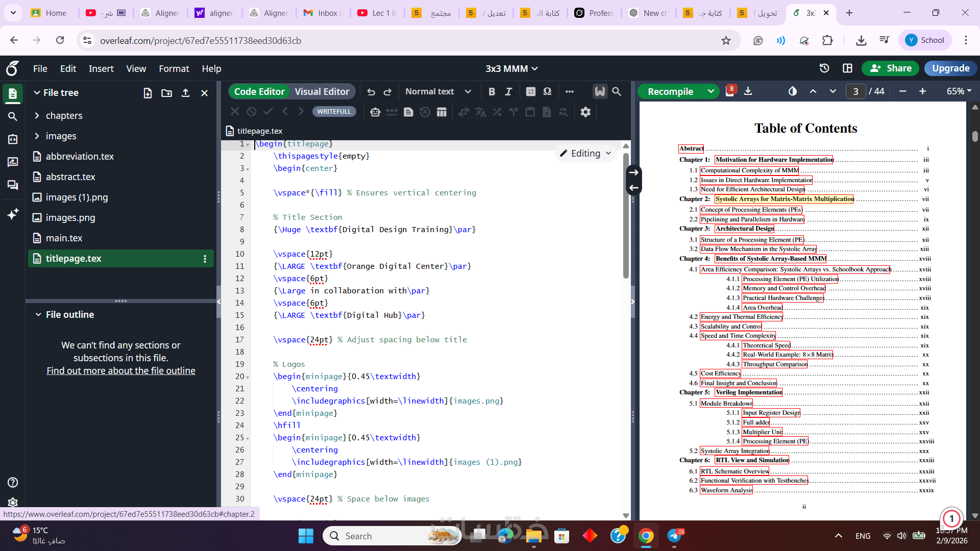The width and height of the screenshot is (980, 551).
Task: Click Find out more about file outline link
Action: pyautogui.click(x=121, y=371)
